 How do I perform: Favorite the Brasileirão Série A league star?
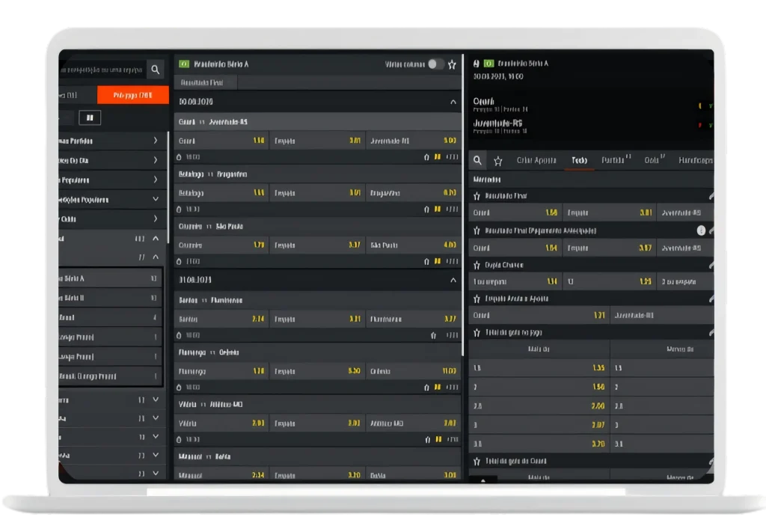452,64
